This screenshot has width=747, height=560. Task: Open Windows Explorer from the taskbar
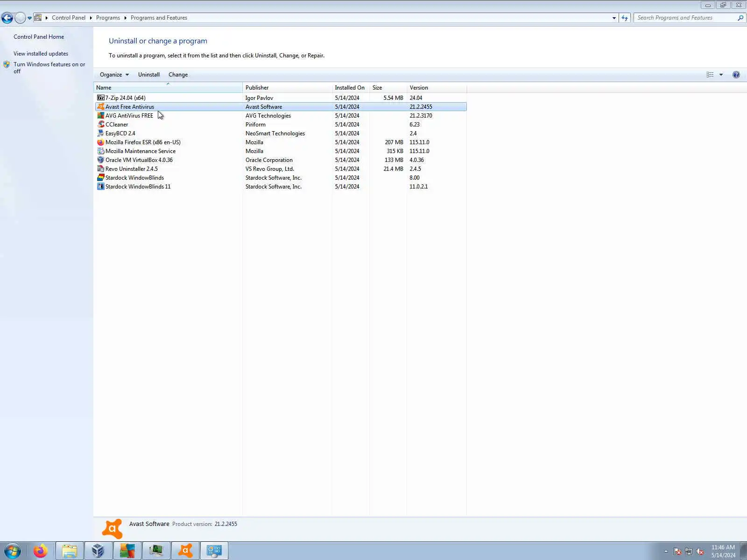(70, 551)
